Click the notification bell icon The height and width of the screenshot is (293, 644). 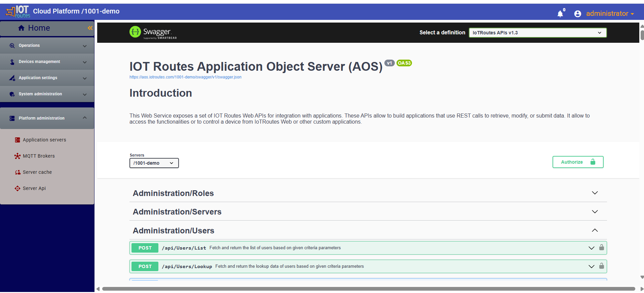click(x=560, y=14)
